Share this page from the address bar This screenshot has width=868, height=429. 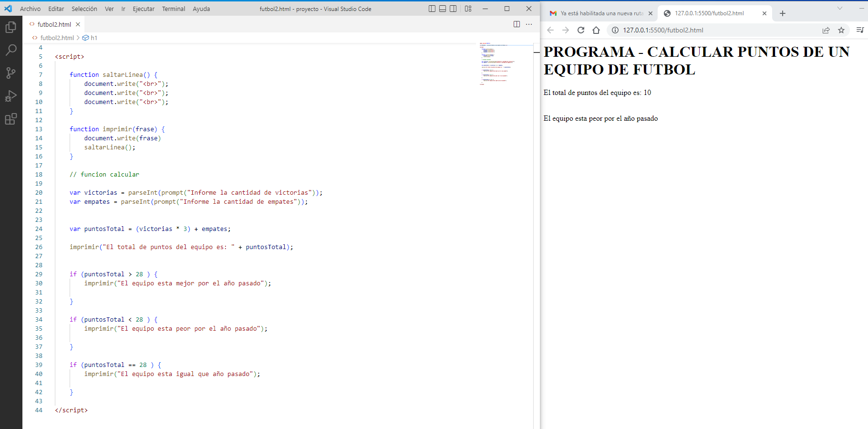(826, 30)
